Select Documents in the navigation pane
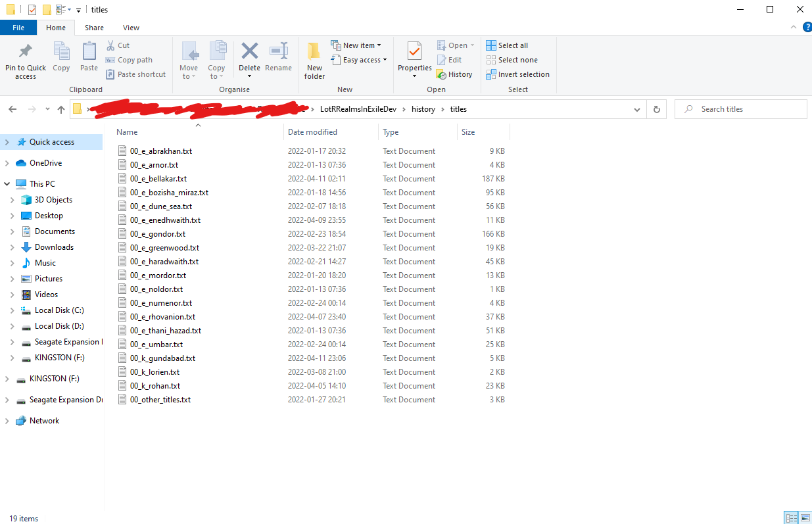 click(55, 231)
